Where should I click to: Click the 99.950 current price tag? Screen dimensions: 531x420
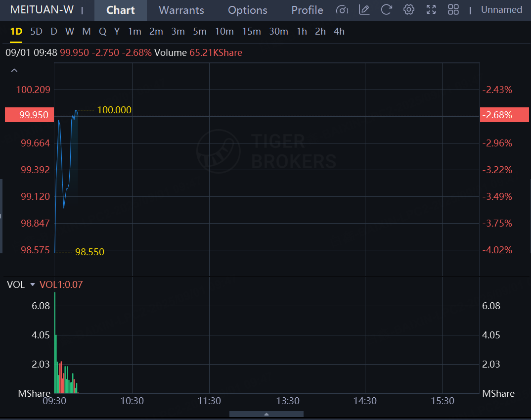point(30,115)
